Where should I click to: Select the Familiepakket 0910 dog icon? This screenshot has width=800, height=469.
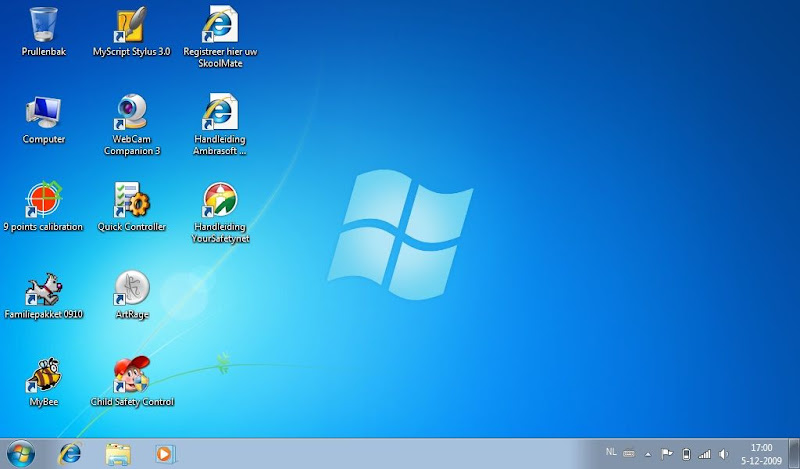[x=44, y=288]
